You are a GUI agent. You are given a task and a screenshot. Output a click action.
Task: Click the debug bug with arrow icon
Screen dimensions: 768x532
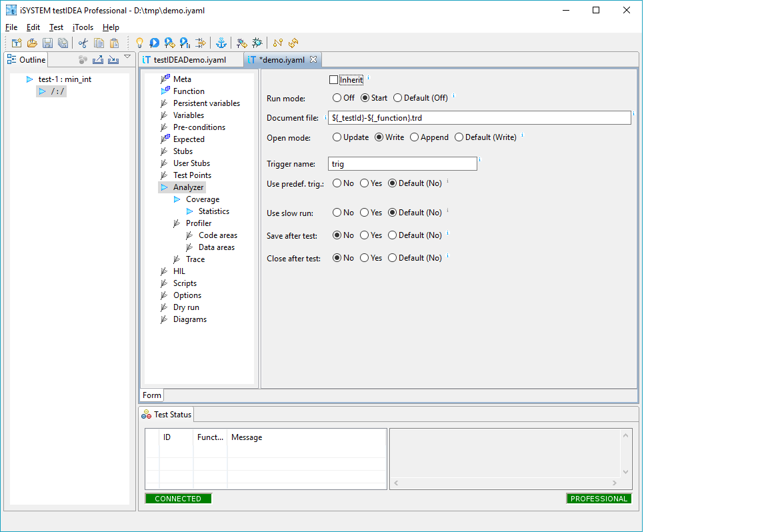point(241,43)
